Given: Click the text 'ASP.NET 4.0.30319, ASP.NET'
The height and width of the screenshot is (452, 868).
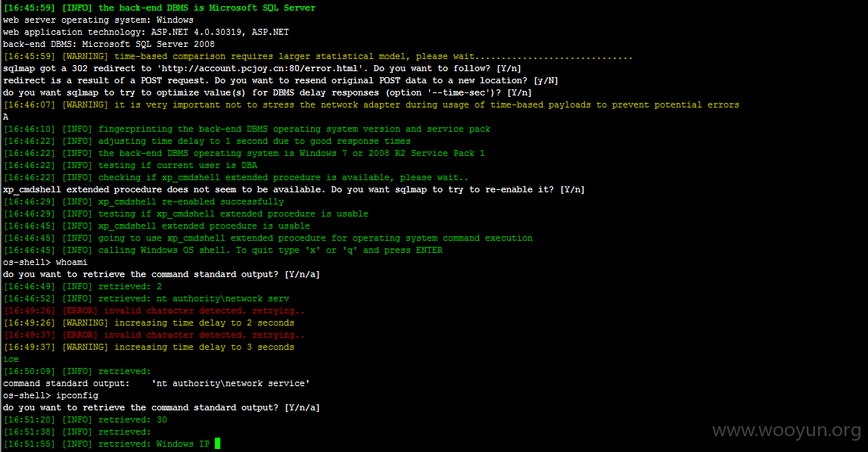Looking at the screenshot, I should pyautogui.click(x=219, y=32).
